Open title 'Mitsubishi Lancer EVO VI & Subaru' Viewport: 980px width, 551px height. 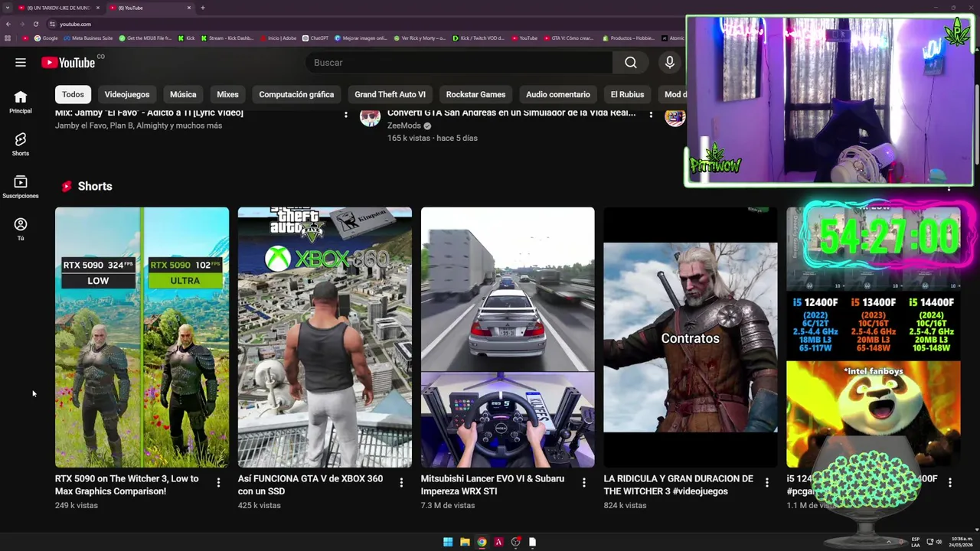click(x=492, y=485)
